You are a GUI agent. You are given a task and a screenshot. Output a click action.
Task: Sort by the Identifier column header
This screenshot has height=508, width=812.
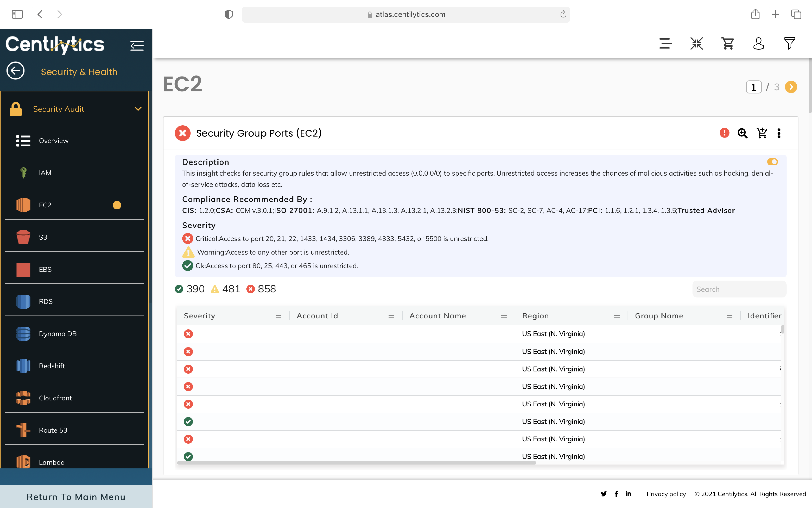(x=764, y=316)
